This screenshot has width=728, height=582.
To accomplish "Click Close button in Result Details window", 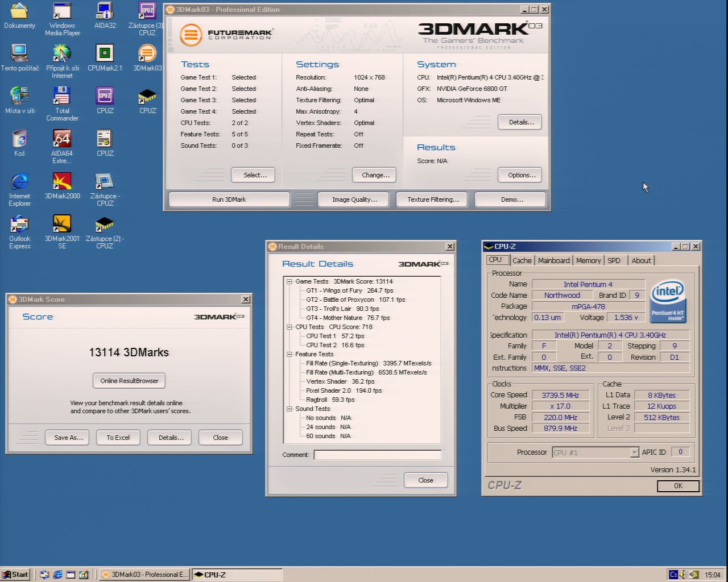I will click(x=425, y=480).
